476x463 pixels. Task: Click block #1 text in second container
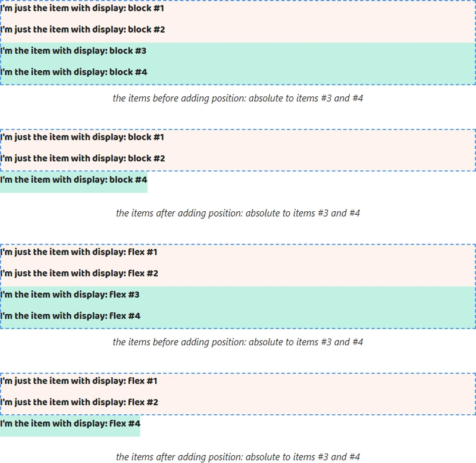point(82,137)
